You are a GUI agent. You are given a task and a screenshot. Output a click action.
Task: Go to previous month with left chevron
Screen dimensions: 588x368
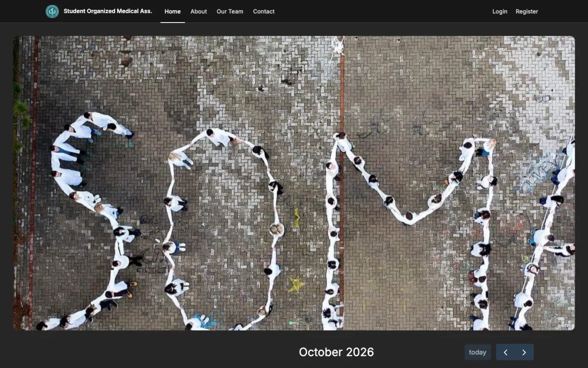(505, 352)
